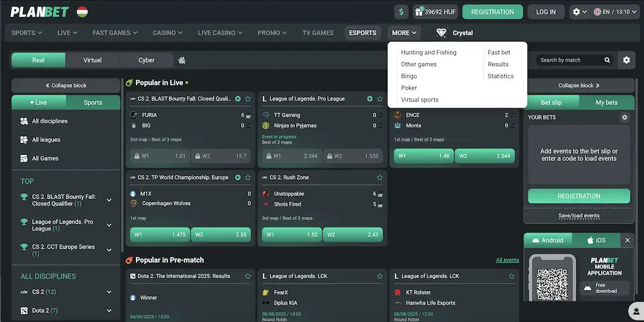Open the My bets tab
The image size is (644, 322).
[x=605, y=102]
